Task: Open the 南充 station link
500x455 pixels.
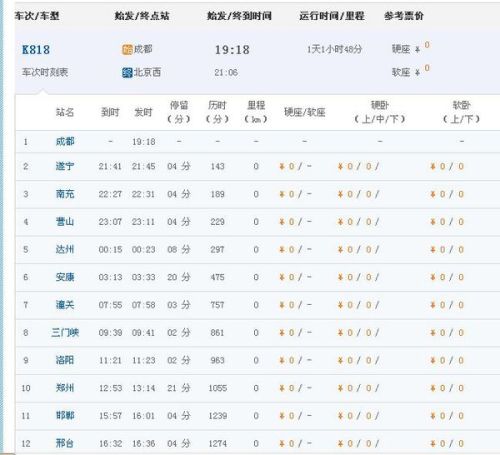Action: click(65, 194)
